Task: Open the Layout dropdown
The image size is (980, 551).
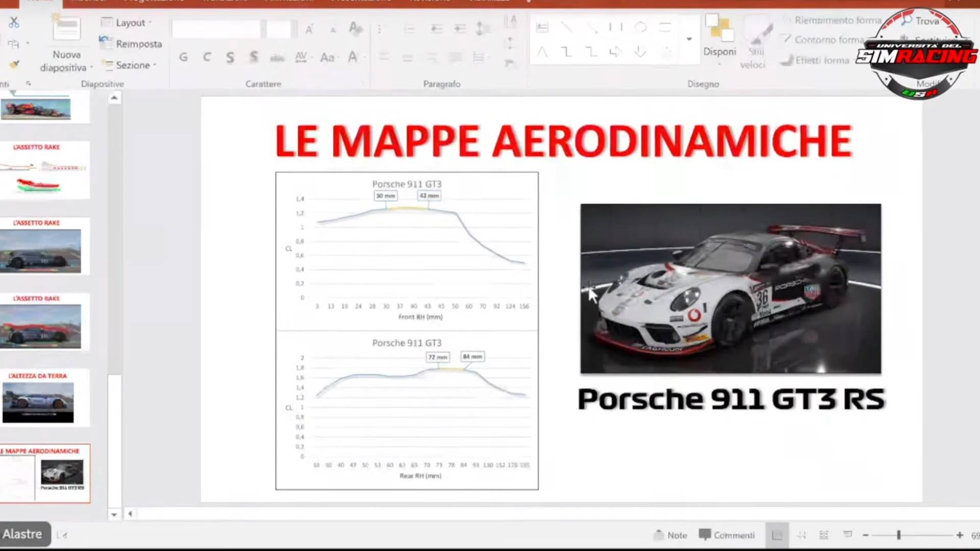Action: (x=128, y=22)
